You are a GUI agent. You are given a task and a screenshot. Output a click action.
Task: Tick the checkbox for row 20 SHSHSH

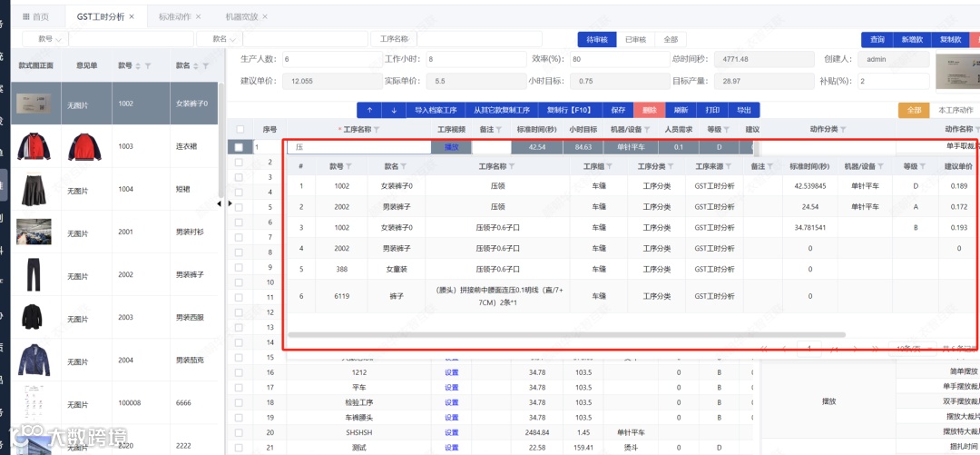point(238,432)
